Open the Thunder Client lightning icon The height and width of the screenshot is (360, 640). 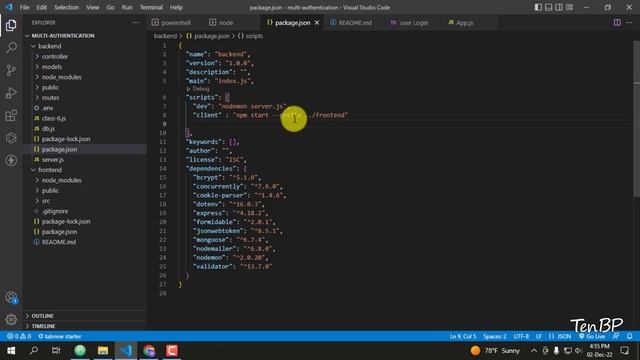point(11,160)
